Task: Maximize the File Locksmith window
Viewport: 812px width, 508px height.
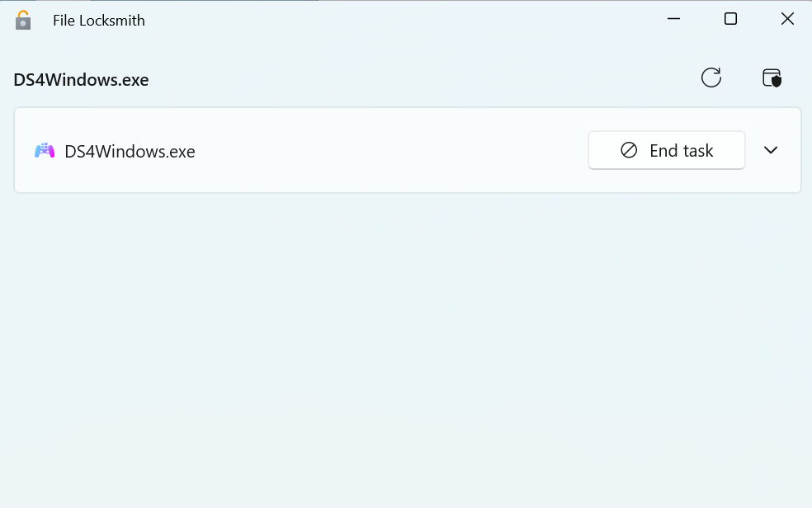Action: click(730, 18)
